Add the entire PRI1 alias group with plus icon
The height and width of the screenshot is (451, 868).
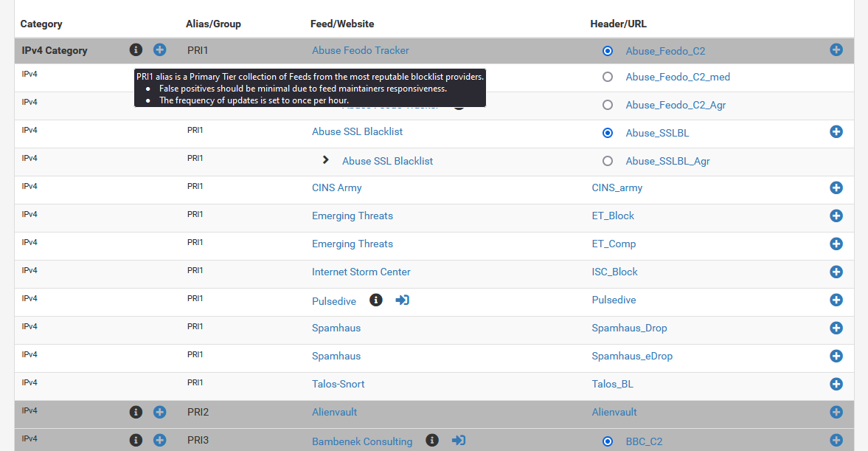pyautogui.click(x=159, y=50)
